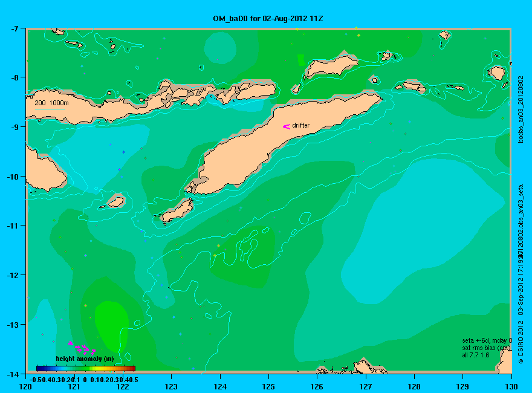Click the vertical 'bodas_an03_20120802' text at right
The width and height of the screenshot is (532, 393).
coord(521,109)
